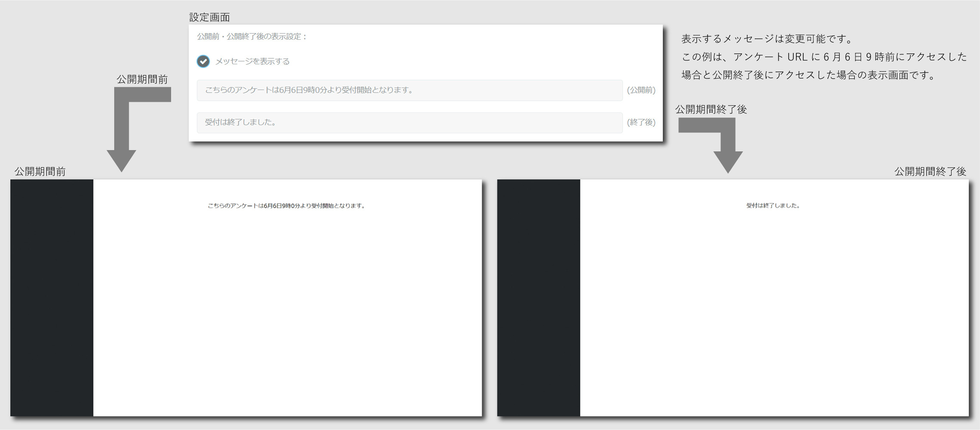Click the 表示するメッセージは変更可能です。 description line
This screenshot has height=430, width=980.
point(767,39)
